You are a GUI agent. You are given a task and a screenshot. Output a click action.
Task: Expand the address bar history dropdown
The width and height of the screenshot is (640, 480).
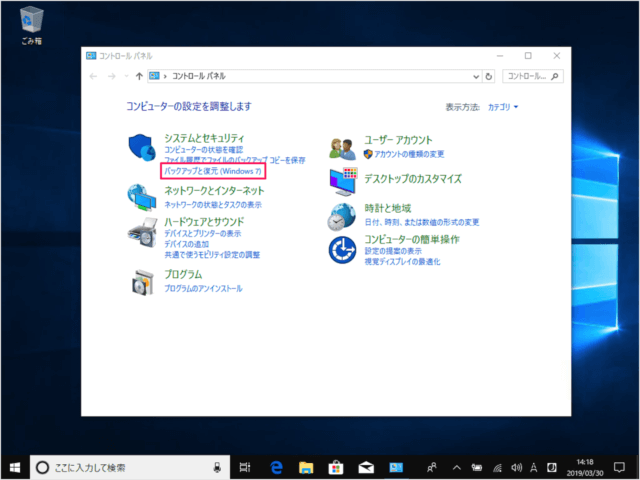coord(473,76)
